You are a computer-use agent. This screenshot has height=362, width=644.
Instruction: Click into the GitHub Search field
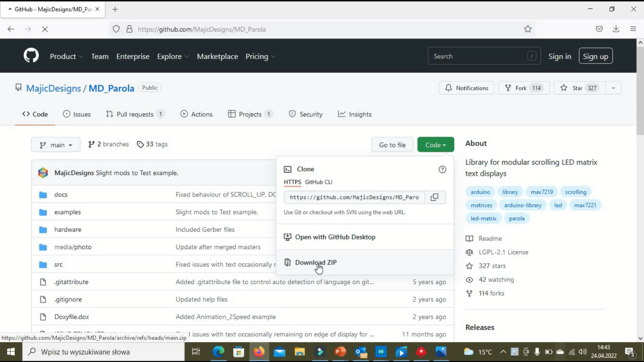pos(484,56)
